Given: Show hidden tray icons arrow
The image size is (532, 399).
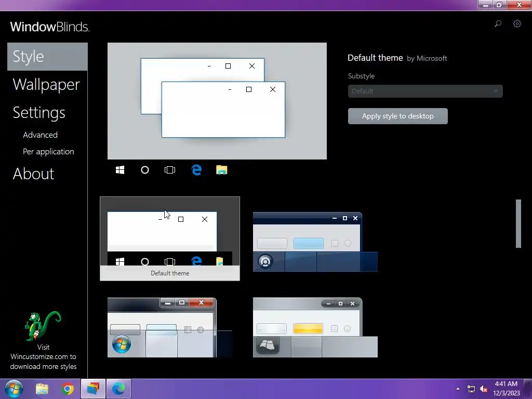Looking at the screenshot, I should 458,389.
